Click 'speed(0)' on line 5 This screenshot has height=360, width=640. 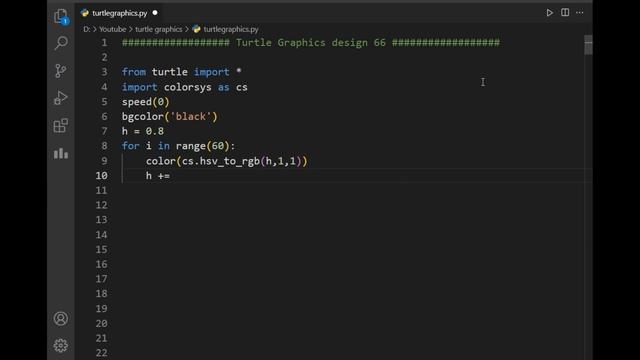[x=145, y=102]
